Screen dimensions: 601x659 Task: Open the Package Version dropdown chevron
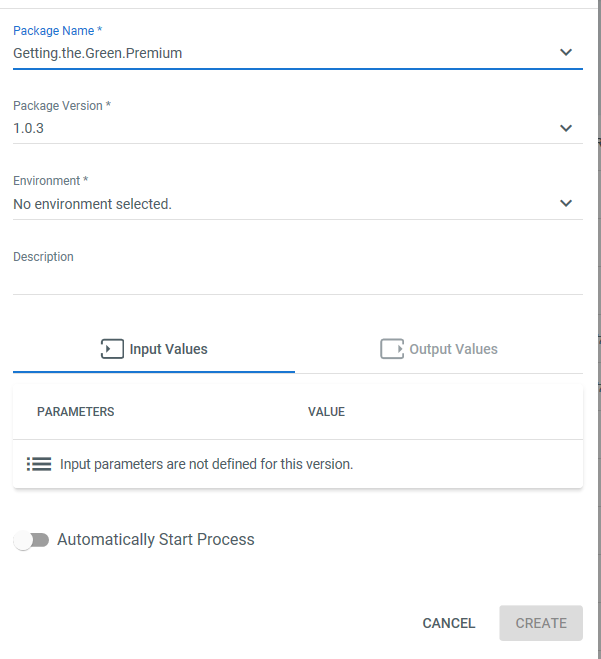[x=566, y=128]
